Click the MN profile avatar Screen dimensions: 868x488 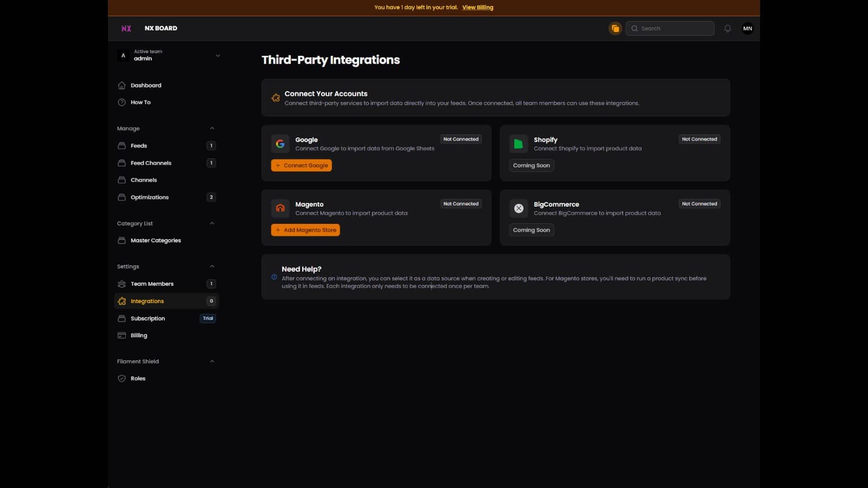(747, 28)
